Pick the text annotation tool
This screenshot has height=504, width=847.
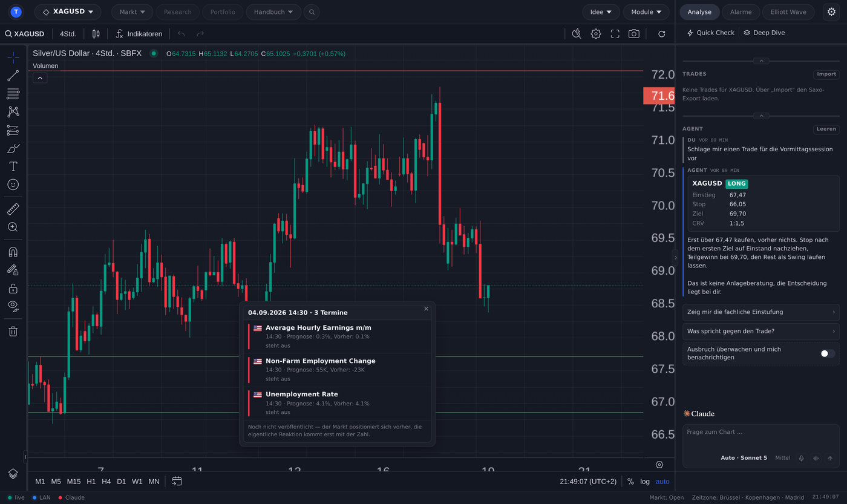click(x=13, y=166)
